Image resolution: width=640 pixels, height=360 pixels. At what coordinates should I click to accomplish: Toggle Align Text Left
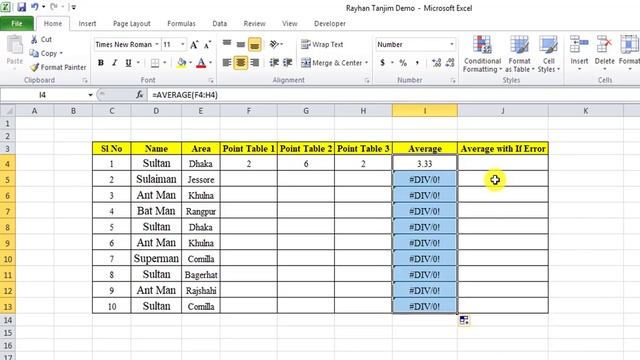pos(227,63)
